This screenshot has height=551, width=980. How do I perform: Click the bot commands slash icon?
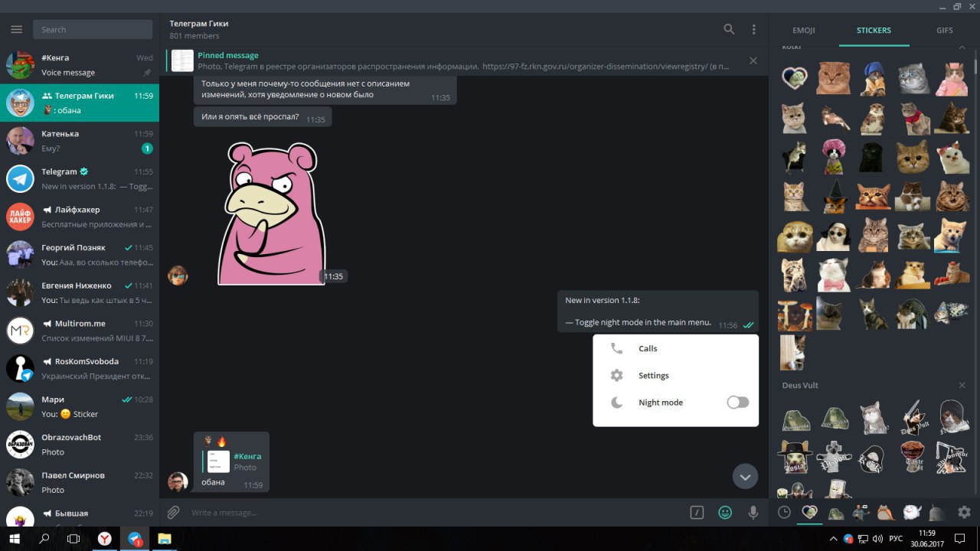(x=697, y=513)
